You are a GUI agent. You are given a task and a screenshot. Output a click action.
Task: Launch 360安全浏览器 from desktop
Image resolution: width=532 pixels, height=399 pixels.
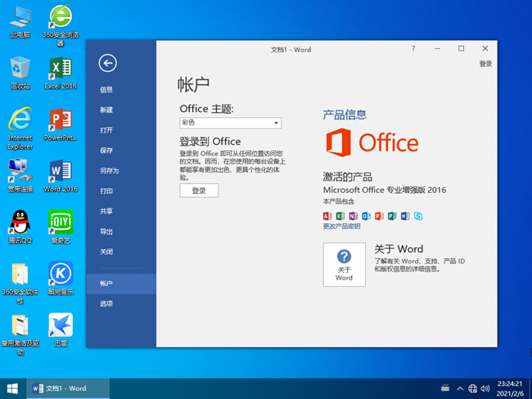(61, 25)
